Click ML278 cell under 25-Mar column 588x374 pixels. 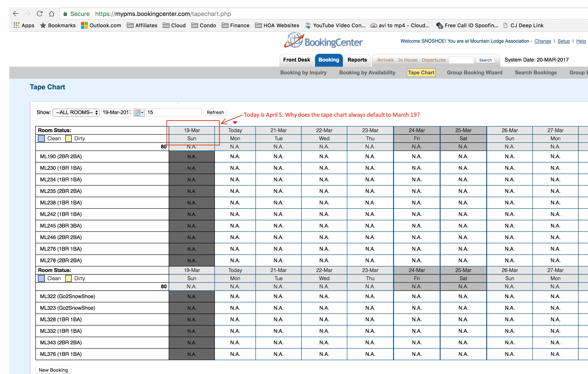(x=463, y=260)
